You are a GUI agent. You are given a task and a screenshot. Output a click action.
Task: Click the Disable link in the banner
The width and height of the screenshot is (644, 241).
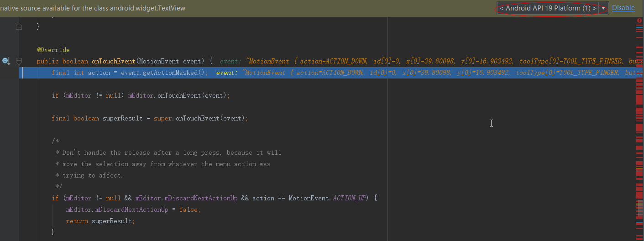[x=623, y=8]
